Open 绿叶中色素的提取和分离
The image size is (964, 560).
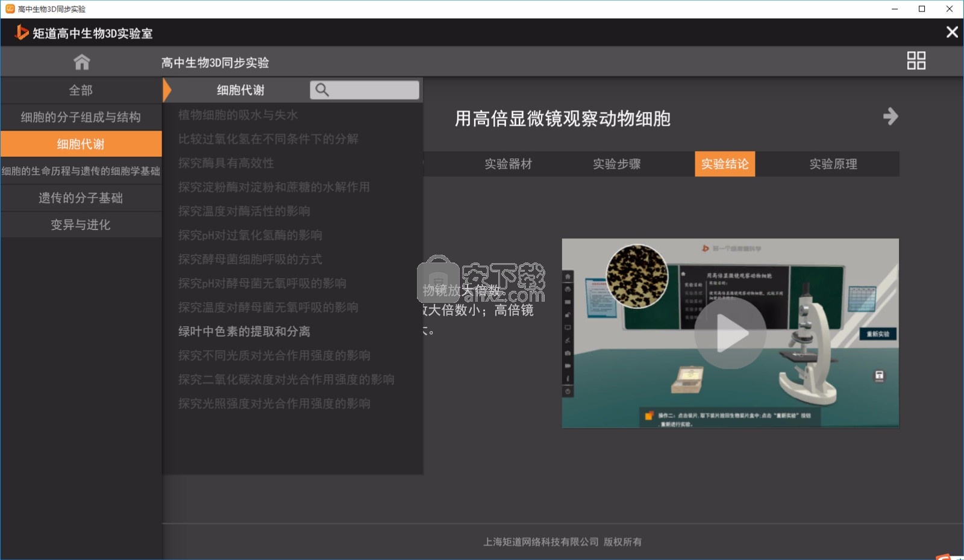point(244,332)
